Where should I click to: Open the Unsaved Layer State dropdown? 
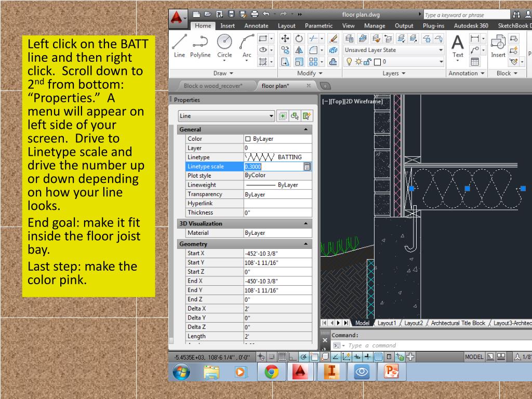click(x=394, y=50)
